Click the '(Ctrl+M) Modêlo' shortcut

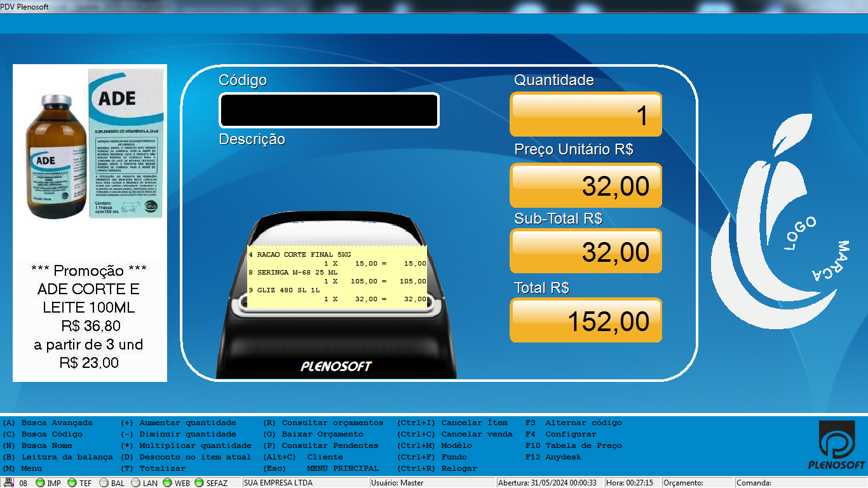coord(435,445)
